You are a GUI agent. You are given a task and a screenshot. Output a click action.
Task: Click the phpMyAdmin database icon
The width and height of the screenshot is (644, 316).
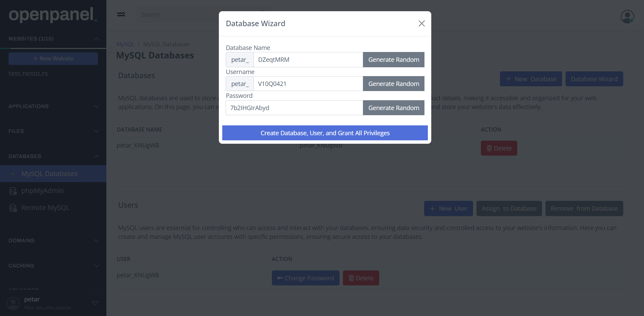coord(13,191)
